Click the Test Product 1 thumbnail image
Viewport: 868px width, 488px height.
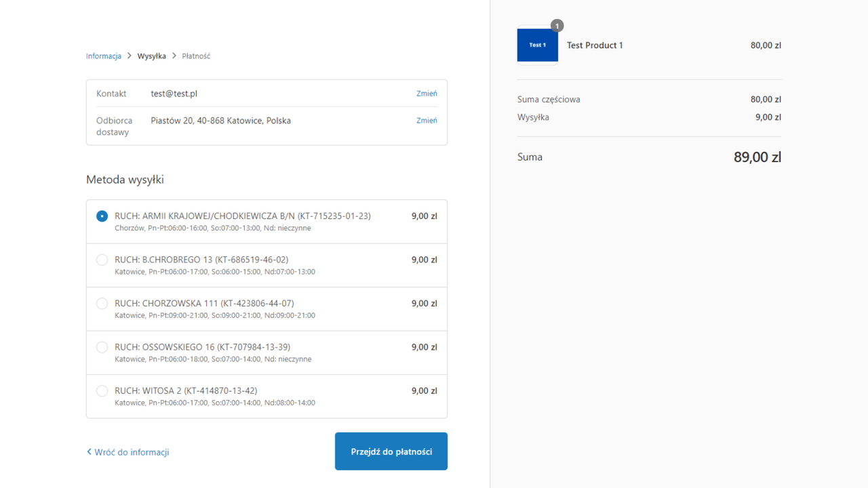pyautogui.click(x=537, y=45)
